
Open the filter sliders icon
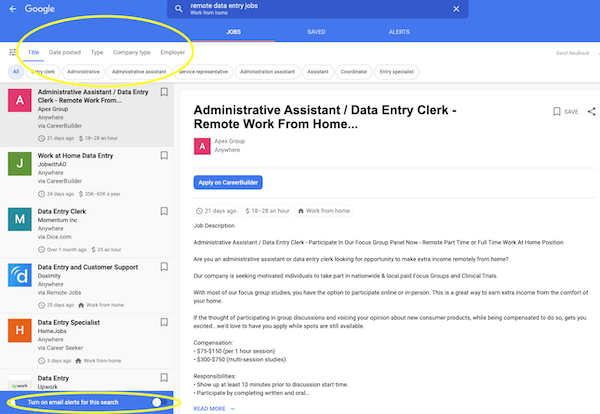13,52
